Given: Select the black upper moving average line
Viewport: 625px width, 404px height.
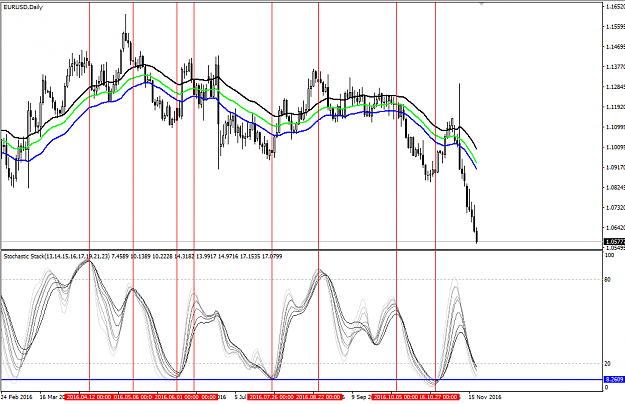Looking at the screenshot, I should (x=239, y=93).
